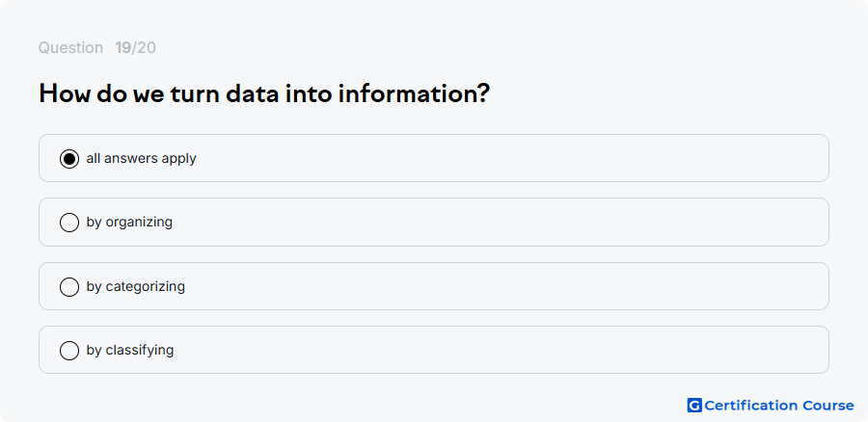The height and width of the screenshot is (422, 868).
Task: Click empty area inside 'by classifying' card
Action: [x=499, y=350]
